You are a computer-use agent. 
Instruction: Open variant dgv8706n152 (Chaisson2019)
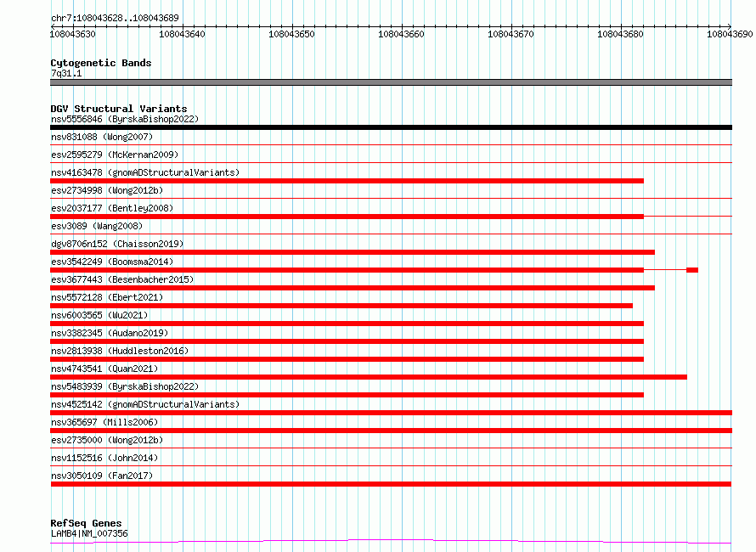click(117, 244)
